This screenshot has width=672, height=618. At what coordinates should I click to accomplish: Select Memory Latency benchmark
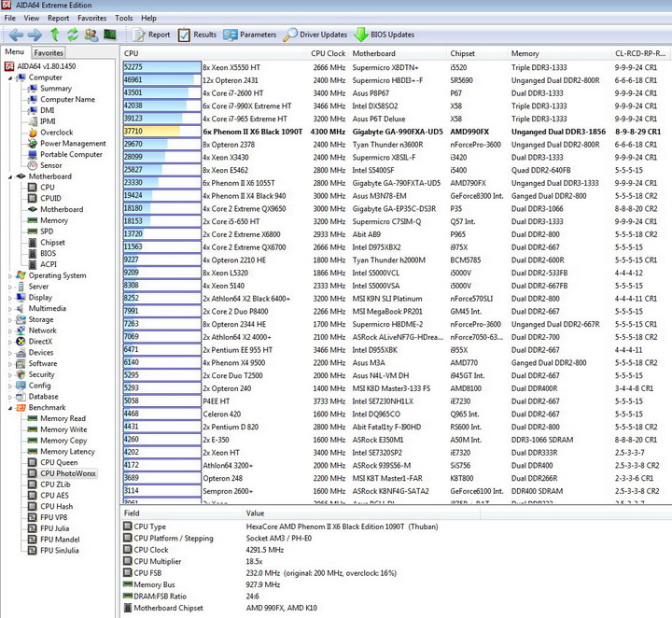tap(67, 452)
